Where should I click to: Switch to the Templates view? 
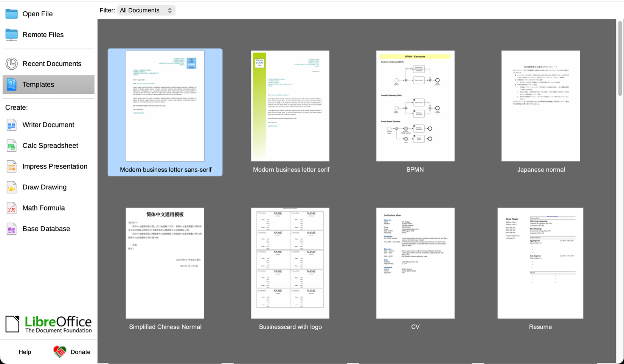38,84
